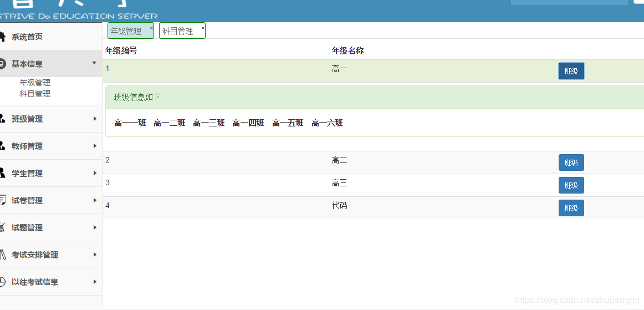This screenshot has height=310, width=644.
Task: Click grade number 3 cell
Action: coord(108,183)
